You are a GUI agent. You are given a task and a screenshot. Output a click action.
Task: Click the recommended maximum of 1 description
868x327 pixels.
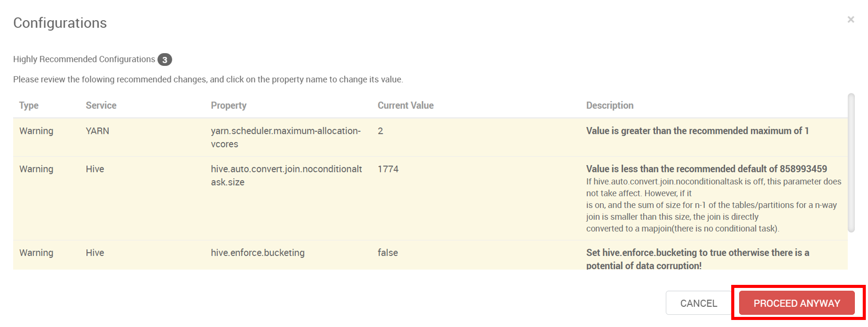click(x=697, y=131)
